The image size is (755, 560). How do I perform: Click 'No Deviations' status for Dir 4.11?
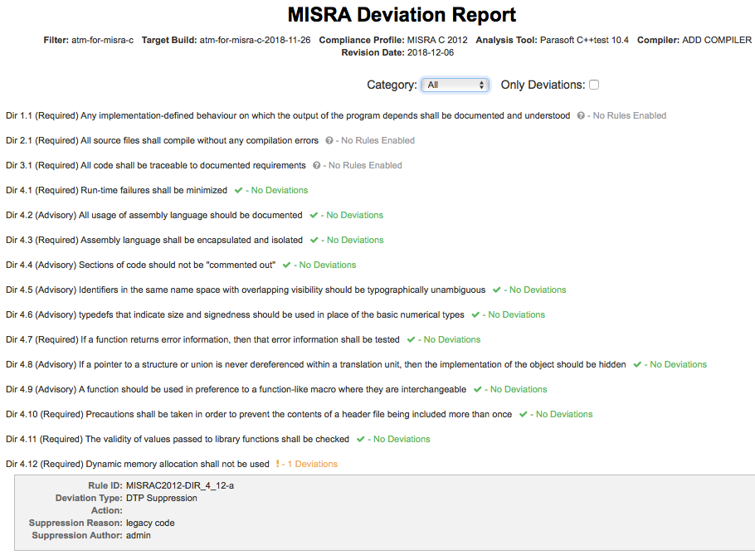tap(402, 439)
